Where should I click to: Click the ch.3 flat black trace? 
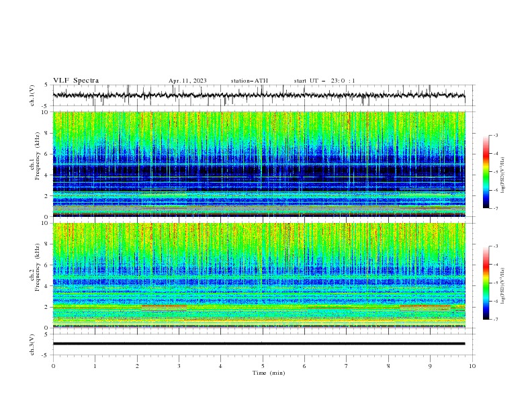[x=259, y=344]
